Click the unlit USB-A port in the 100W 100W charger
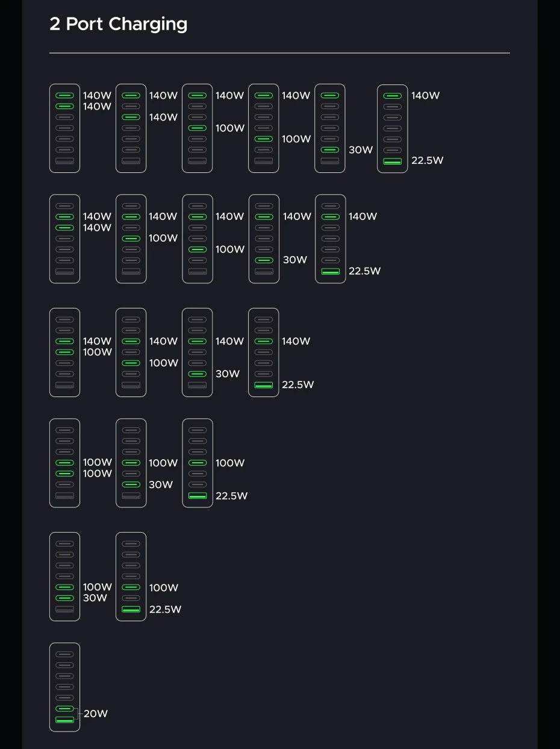560x749 pixels. point(64,496)
